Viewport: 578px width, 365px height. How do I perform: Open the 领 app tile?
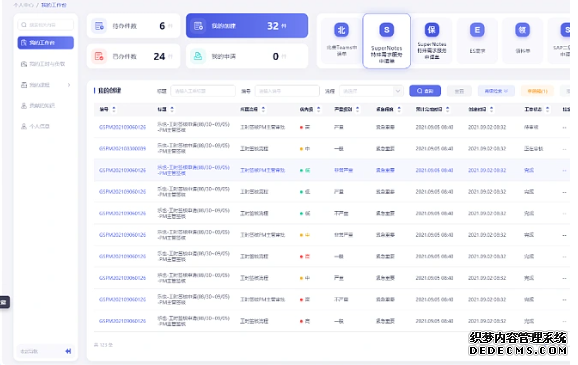[522, 41]
